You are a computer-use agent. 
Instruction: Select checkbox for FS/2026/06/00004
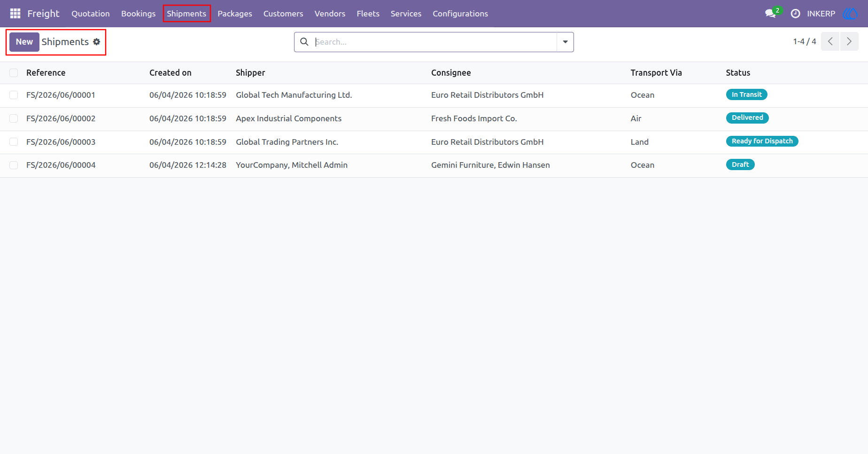pos(14,165)
